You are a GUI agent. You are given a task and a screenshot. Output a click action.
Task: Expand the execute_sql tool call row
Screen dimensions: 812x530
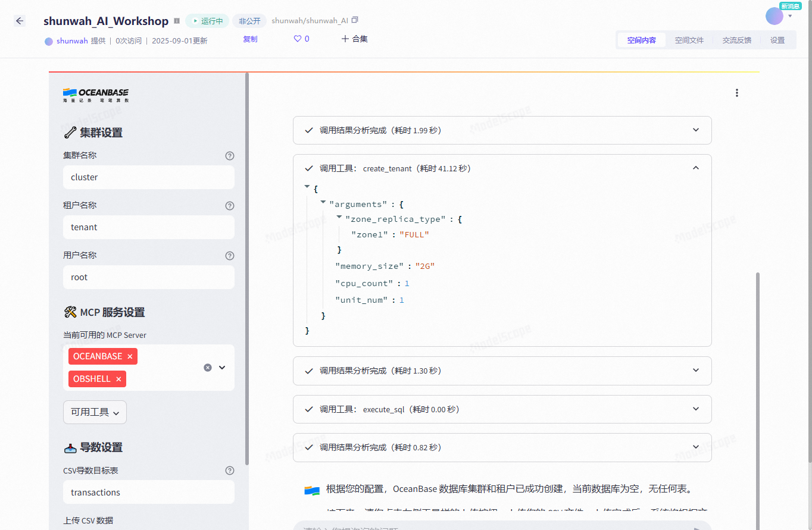point(502,409)
